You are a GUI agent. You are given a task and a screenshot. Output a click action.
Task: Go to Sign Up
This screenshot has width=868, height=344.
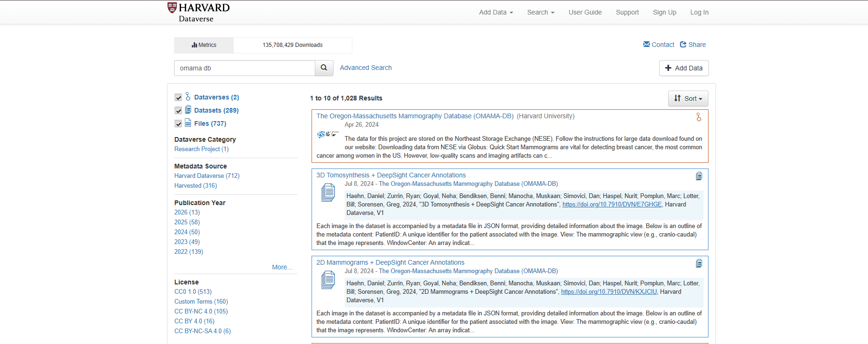[664, 12]
